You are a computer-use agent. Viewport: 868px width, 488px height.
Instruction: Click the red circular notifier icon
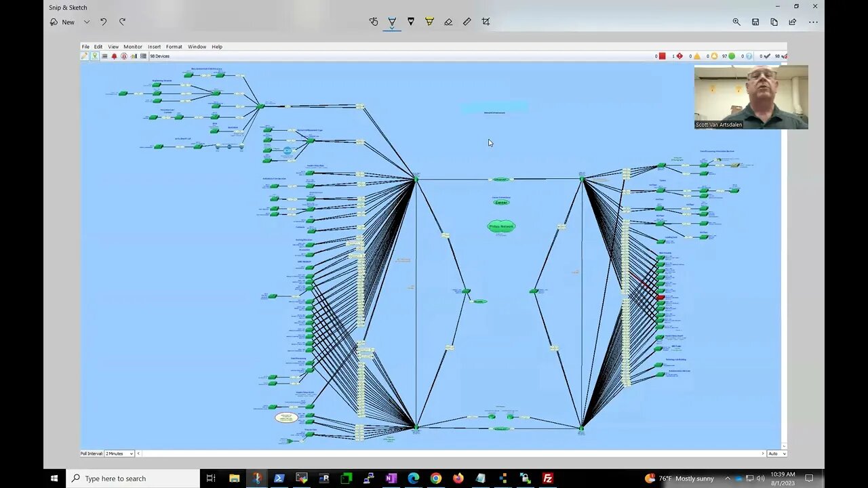click(124, 56)
